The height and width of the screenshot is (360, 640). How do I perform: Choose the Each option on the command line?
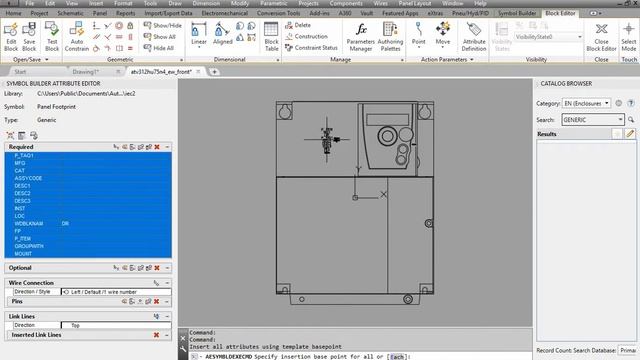coord(397,357)
